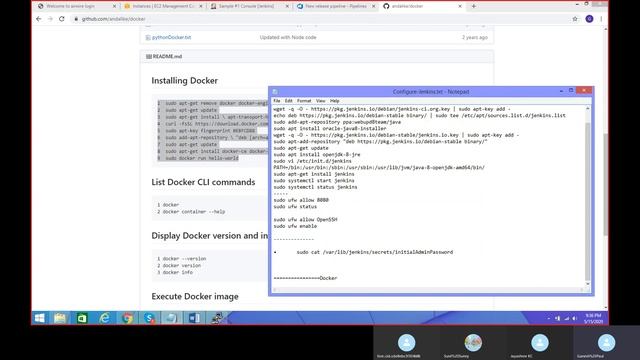This screenshot has height=360, width=640.
Task: Close the 'Welcome to secure login' tab
Action: [114, 6]
